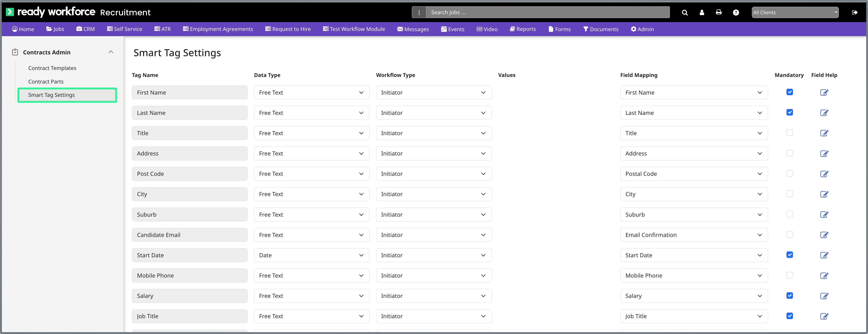Screen dimensions: 868x334
Task: Collapse the Contracts Admin section
Action: (x=111, y=52)
